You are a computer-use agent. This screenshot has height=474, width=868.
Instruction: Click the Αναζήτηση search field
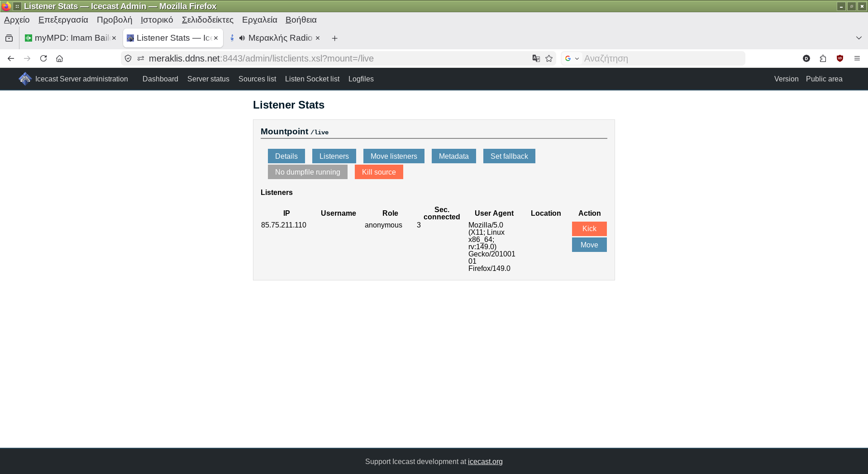(x=661, y=58)
